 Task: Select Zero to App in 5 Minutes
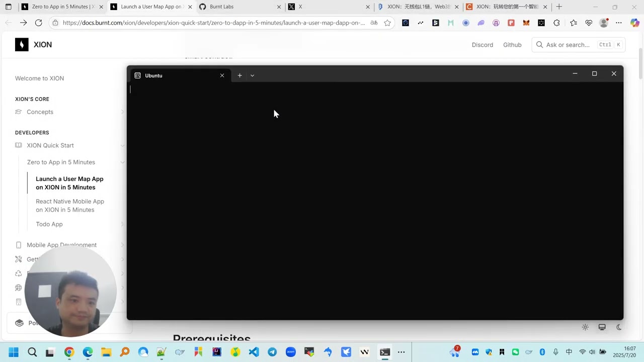[61, 162]
